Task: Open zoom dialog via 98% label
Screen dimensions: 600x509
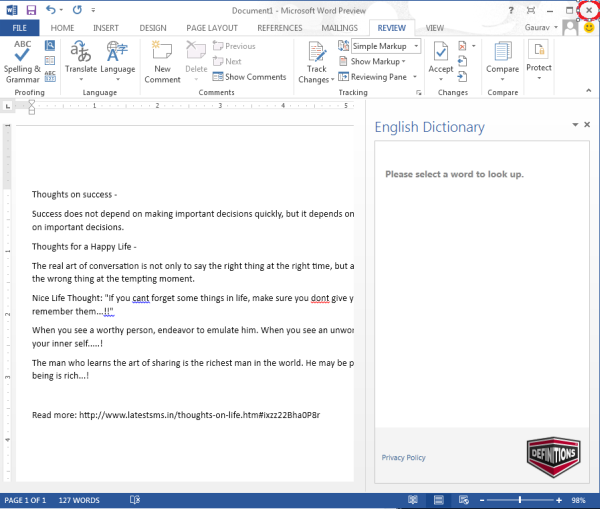Action: [578, 500]
